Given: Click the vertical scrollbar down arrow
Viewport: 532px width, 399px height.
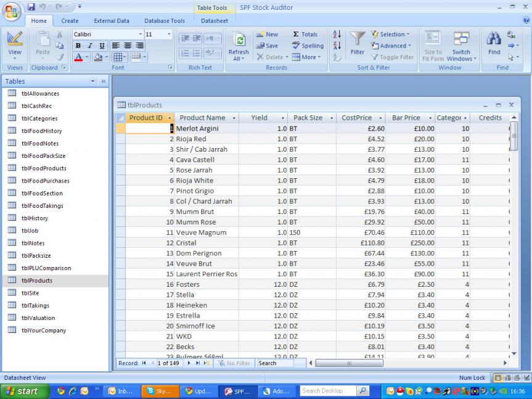Looking at the screenshot, I should pos(514,354).
